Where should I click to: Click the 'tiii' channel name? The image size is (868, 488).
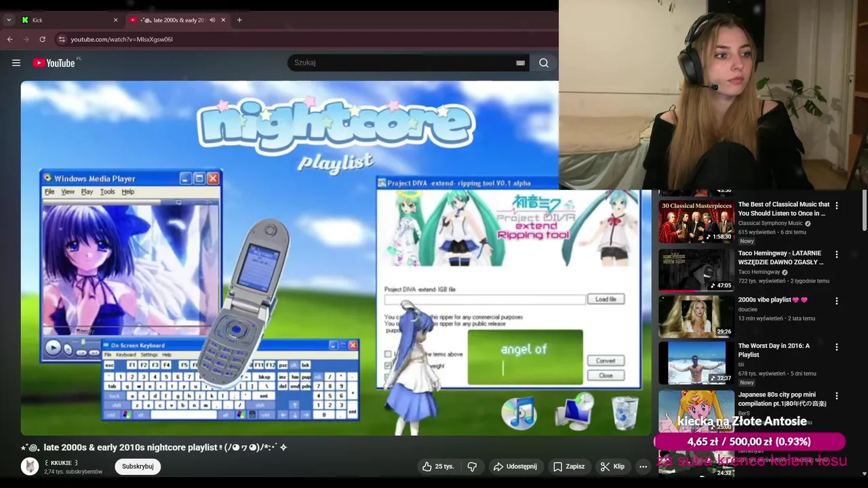tap(741, 364)
